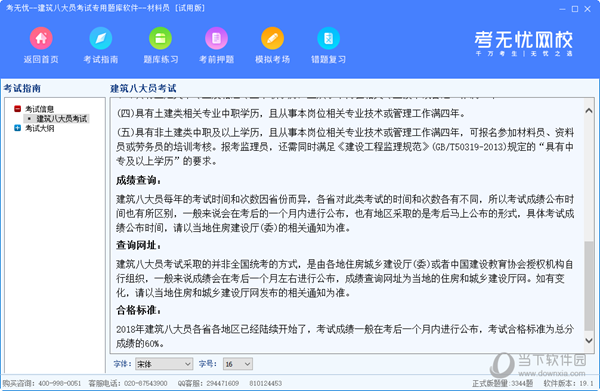Close the application window
600x391 pixels.
pos(587,9)
